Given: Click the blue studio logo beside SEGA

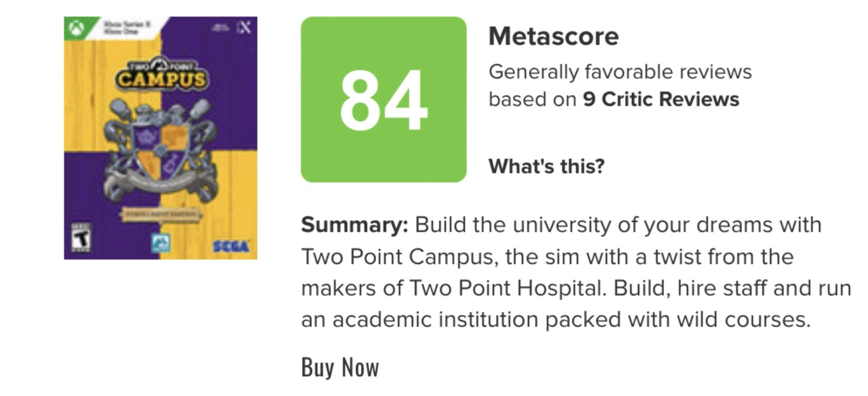Looking at the screenshot, I should [x=161, y=244].
